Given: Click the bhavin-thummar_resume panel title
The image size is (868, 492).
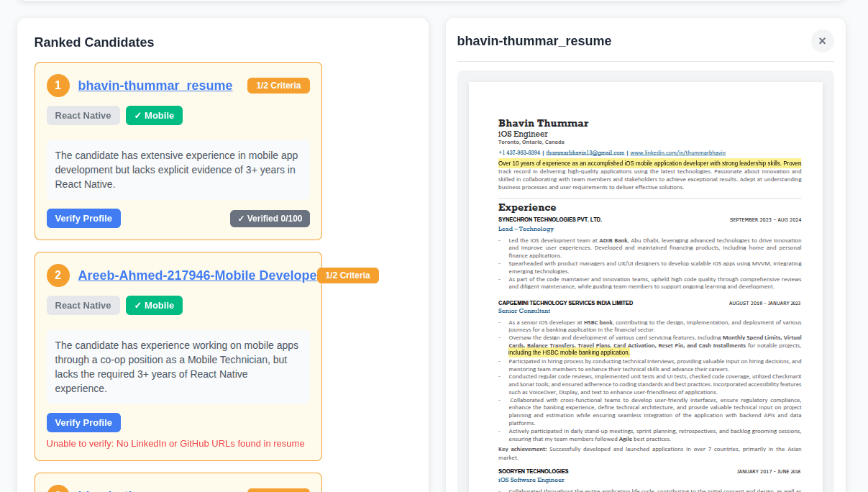Looking at the screenshot, I should coord(534,41).
